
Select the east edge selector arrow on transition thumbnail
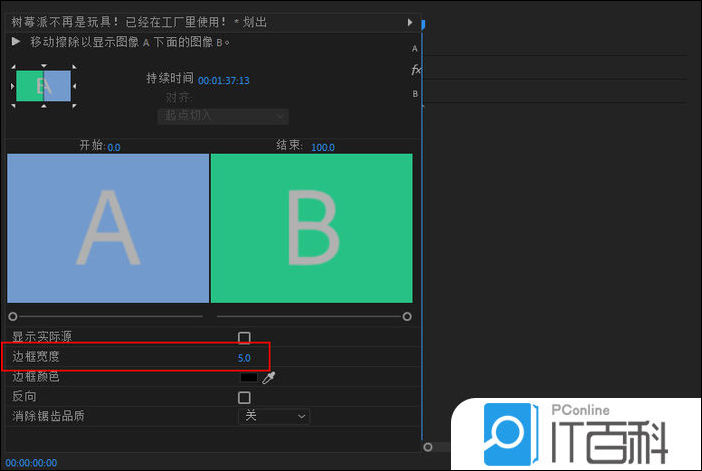click(x=74, y=86)
